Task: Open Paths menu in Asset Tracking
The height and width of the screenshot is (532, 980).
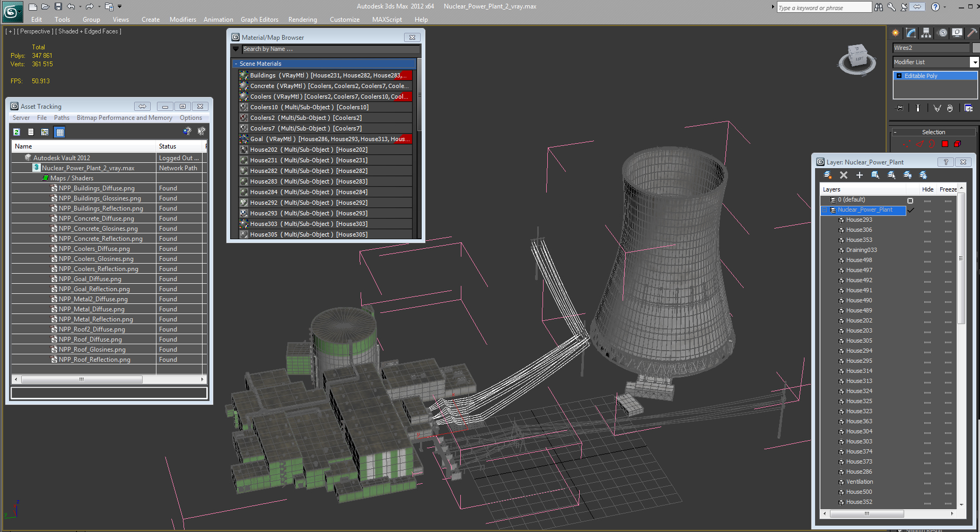Action: (x=62, y=118)
